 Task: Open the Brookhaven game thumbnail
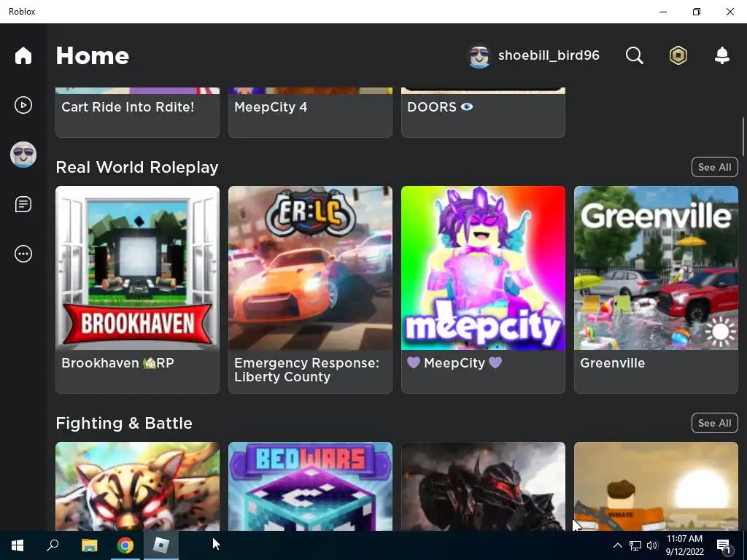point(137,268)
